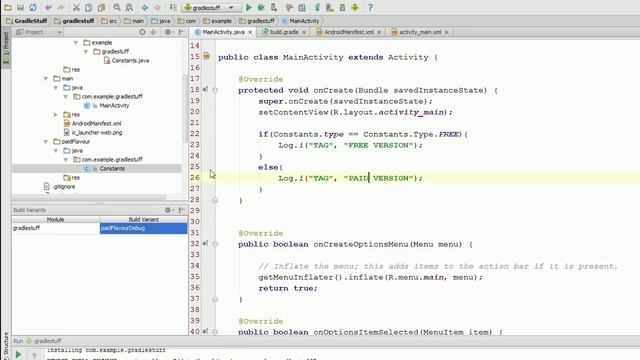Collapse the main folder in tree
The image size is (640, 360).
(46, 78)
